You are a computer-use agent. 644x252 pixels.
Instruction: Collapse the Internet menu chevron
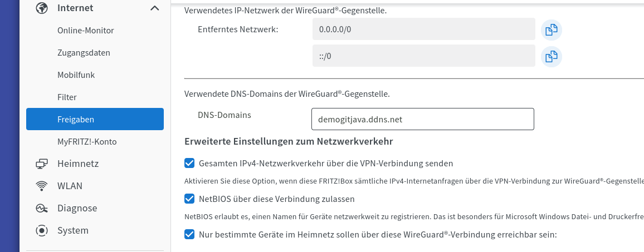pyautogui.click(x=154, y=8)
